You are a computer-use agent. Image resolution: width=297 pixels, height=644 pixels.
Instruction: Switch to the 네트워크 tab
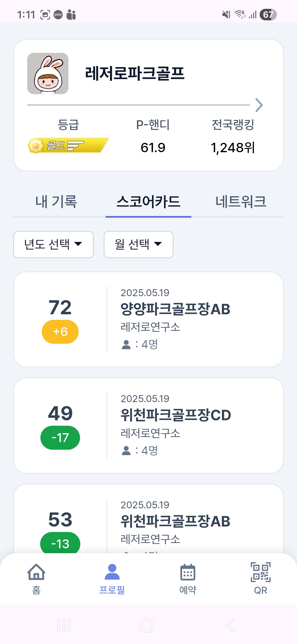pos(241,202)
